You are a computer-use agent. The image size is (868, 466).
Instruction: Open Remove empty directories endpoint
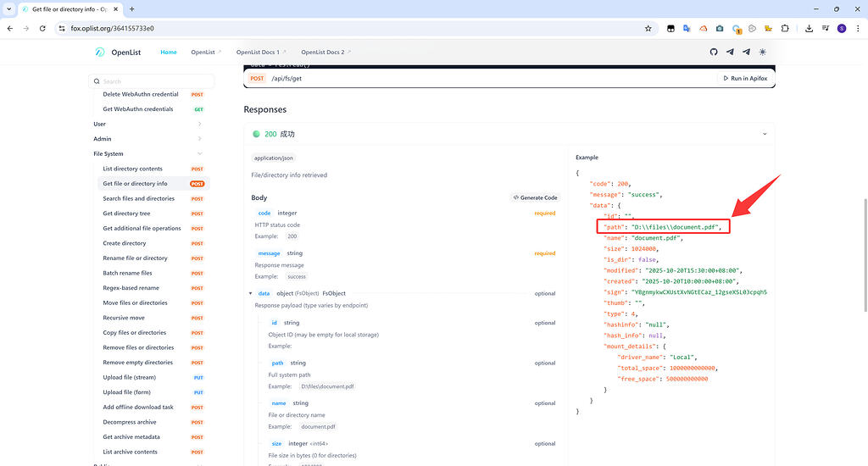pos(153,363)
